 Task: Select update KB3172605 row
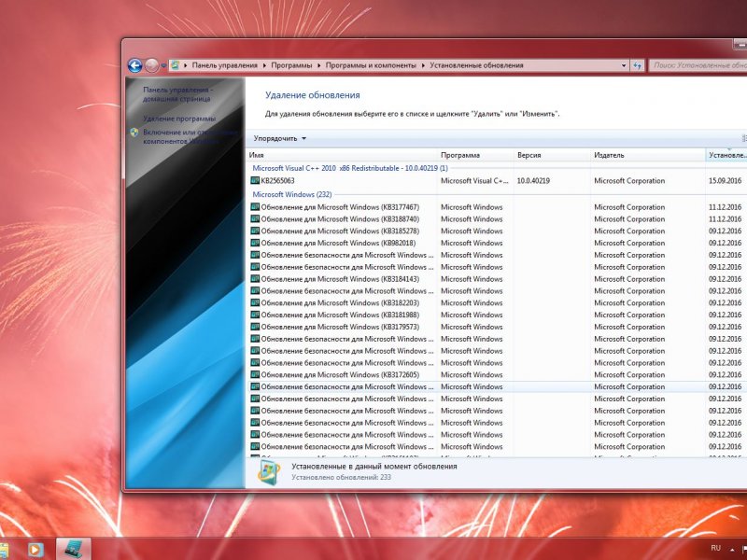498,375
